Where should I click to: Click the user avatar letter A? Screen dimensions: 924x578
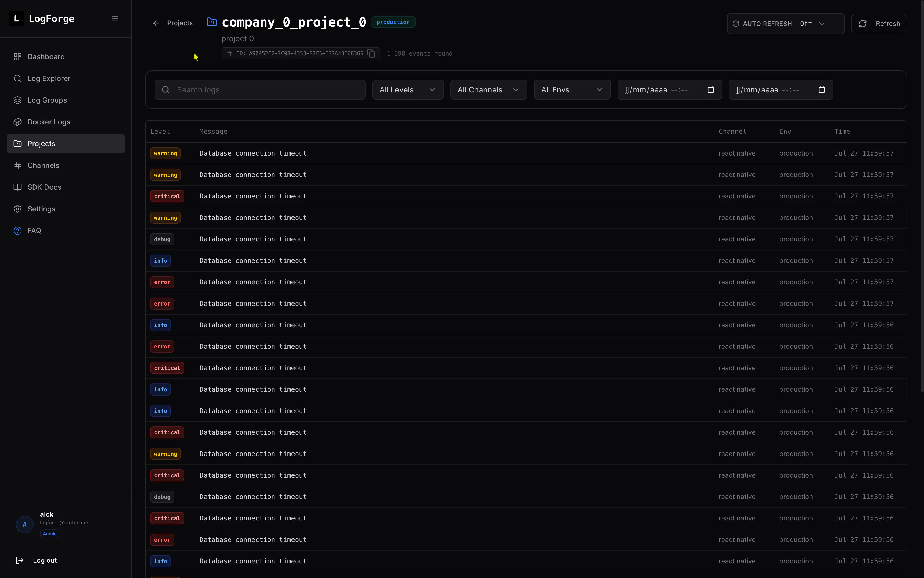(25, 525)
